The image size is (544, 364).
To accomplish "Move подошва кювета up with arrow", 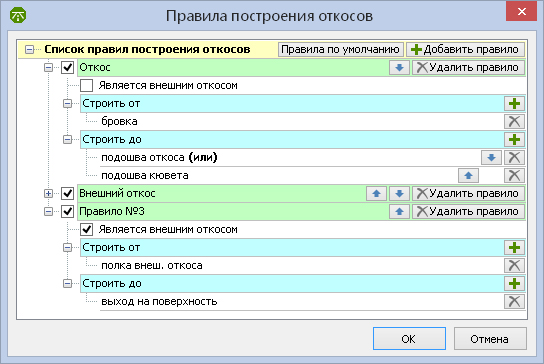I will (468, 176).
